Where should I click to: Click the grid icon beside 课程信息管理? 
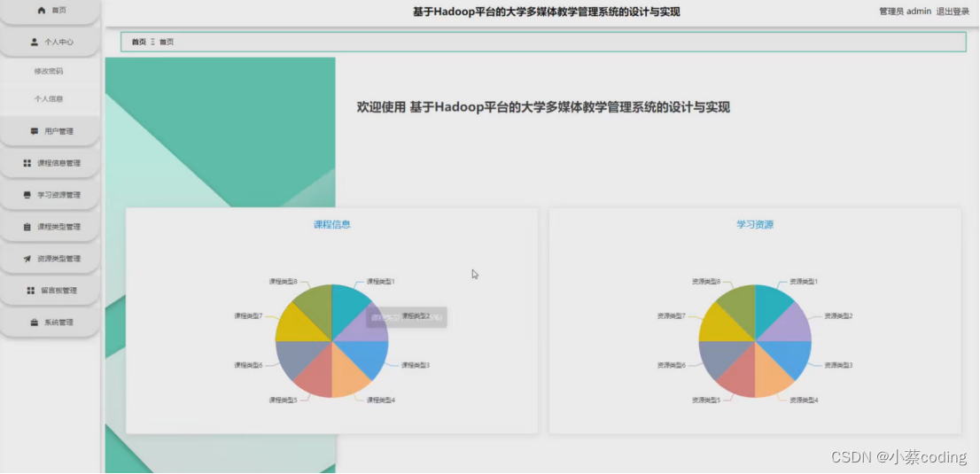pos(27,163)
